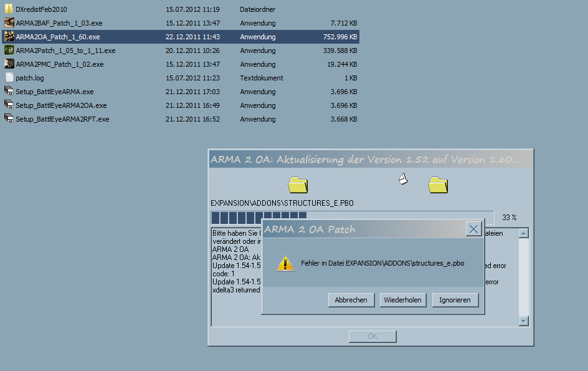Click the log scrollbar up arrow
This screenshot has width=588, height=371.
pyautogui.click(x=523, y=233)
